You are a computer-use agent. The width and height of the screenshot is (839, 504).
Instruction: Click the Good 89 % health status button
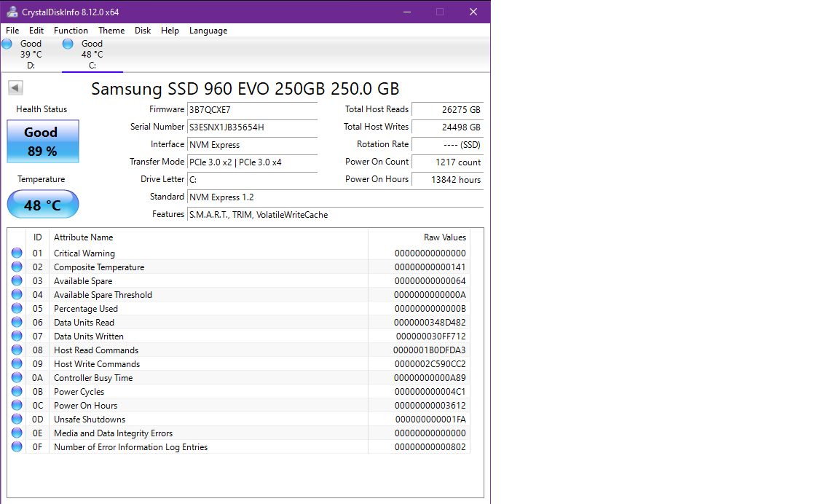tap(43, 141)
